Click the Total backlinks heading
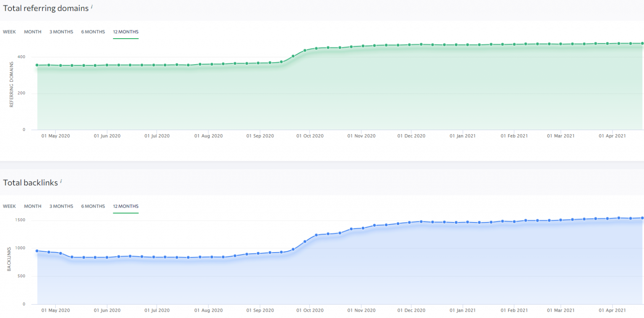Image resolution: width=644 pixels, height=318 pixels. point(31,182)
